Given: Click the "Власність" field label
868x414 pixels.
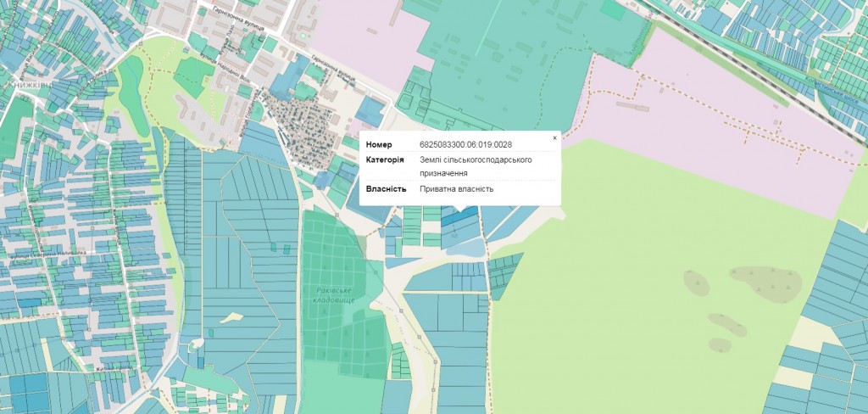Looking at the screenshot, I should tap(386, 188).
